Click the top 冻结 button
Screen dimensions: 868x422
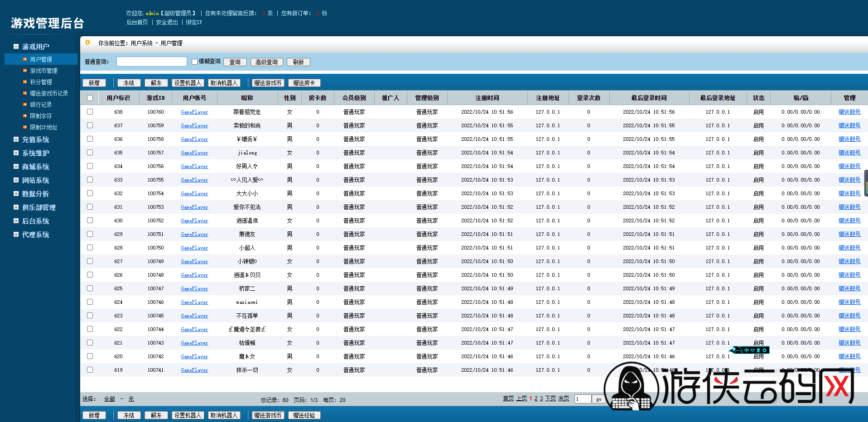tap(129, 83)
